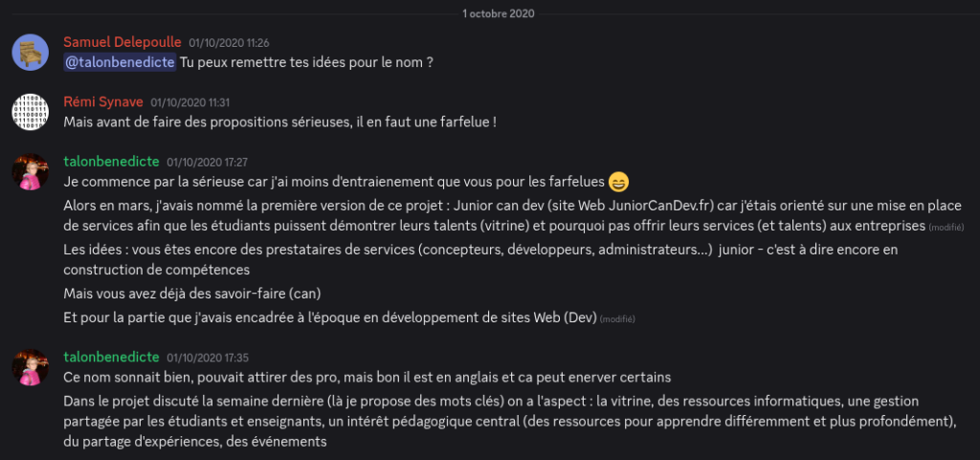This screenshot has width=980, height=460.
Task: Click "(modifié)" label after "sites Web (Dev)"
Action: pyautogui.click(x=617, y=318)
